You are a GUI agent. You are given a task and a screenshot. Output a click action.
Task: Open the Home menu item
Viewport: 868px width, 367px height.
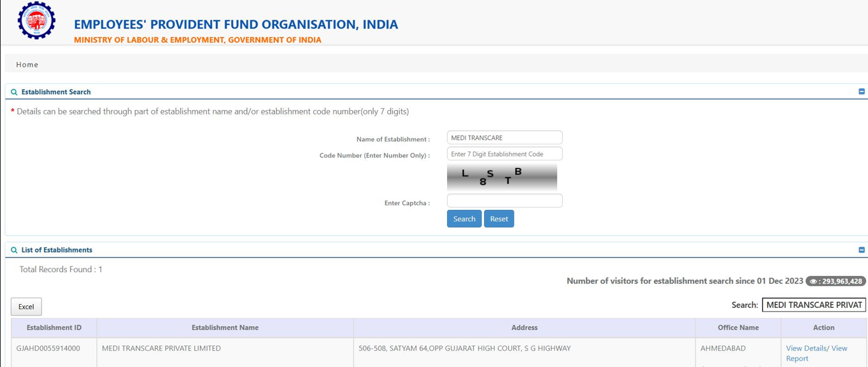(27, 64)
